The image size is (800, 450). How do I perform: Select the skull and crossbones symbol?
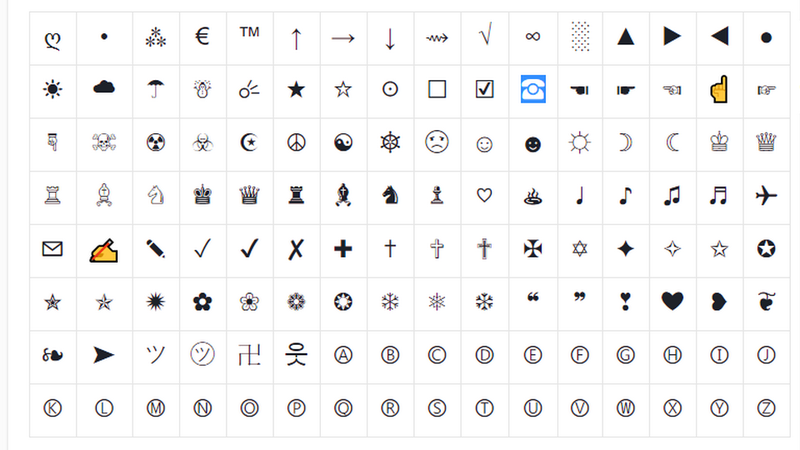(104, 142)
